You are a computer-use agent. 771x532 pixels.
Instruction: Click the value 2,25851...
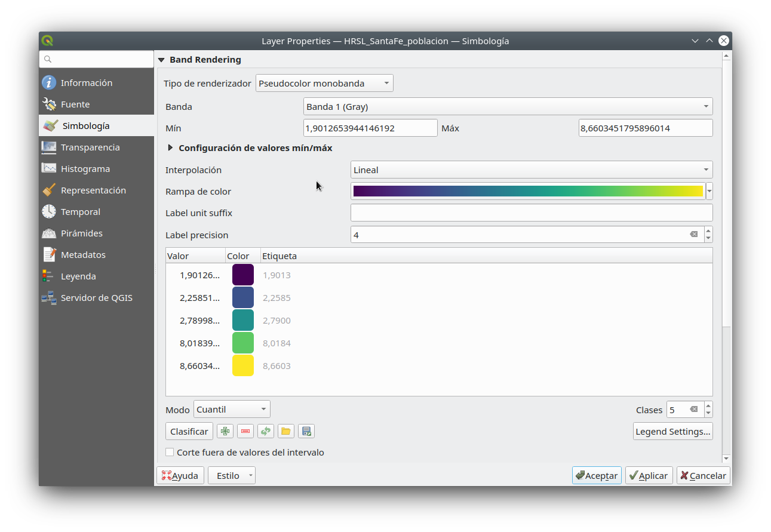(x=199, y=298)
